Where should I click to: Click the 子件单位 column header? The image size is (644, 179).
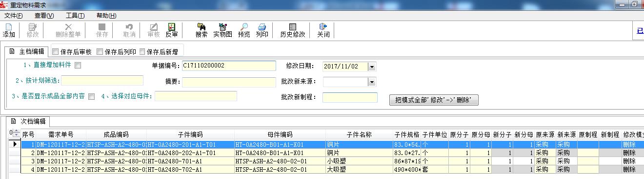(435, 134)
